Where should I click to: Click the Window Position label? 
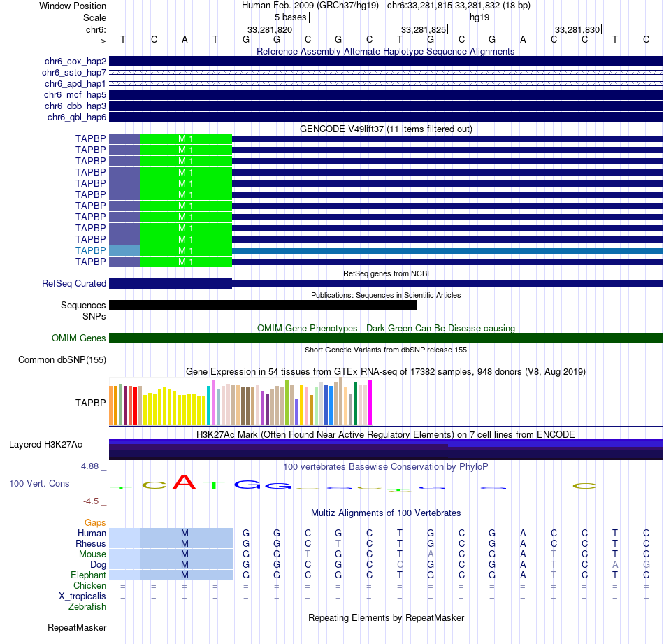pos(73,6)
